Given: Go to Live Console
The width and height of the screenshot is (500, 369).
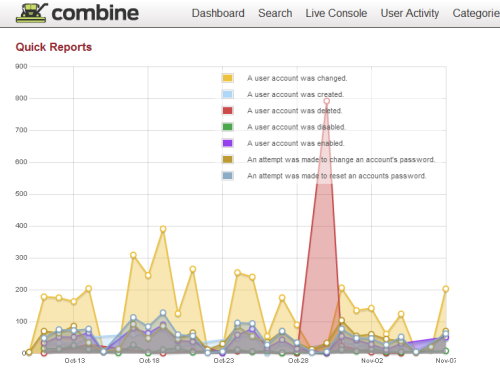Looking at the screenshot, I should (x=336, y=13).
